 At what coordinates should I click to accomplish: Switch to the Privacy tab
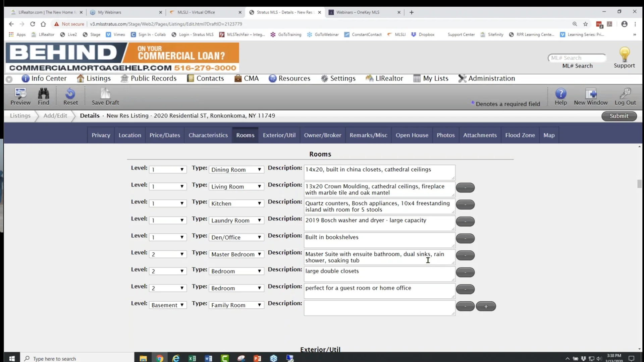click(101, 135)
